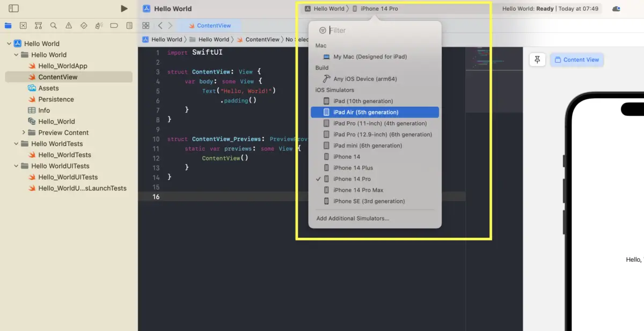The height and width of the screenshot is (331, 644).
Task: Click Add Additional Simulators...
Action: (353, 218)
